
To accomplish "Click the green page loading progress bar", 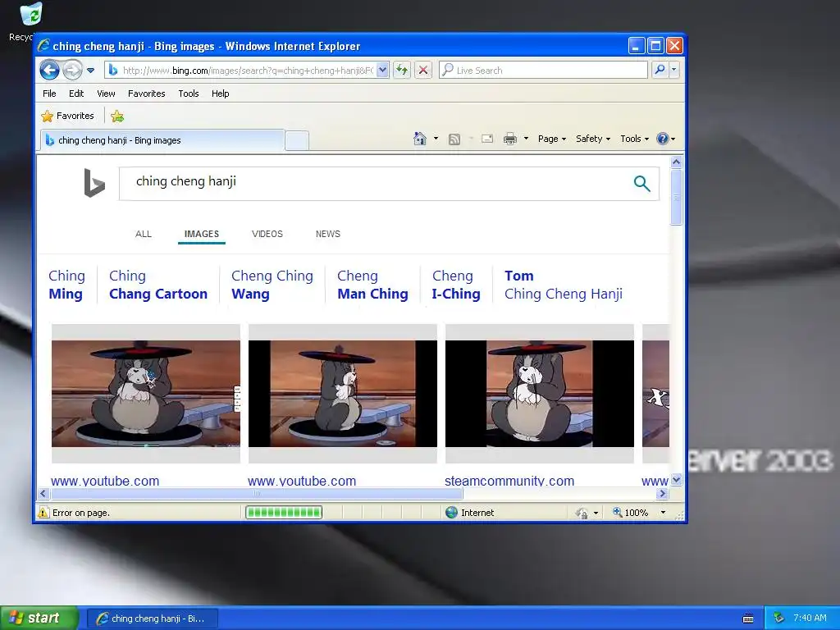I will tap(284, 513).
